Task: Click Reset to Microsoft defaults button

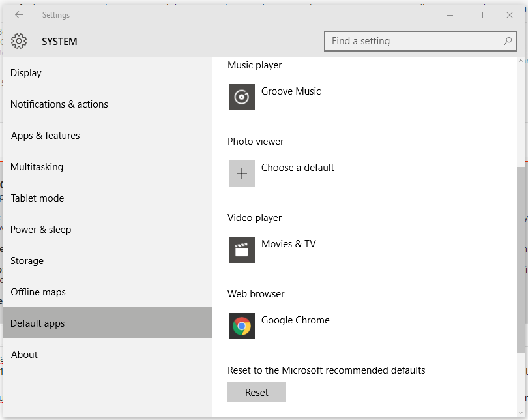Action: [x=257, y=392]
